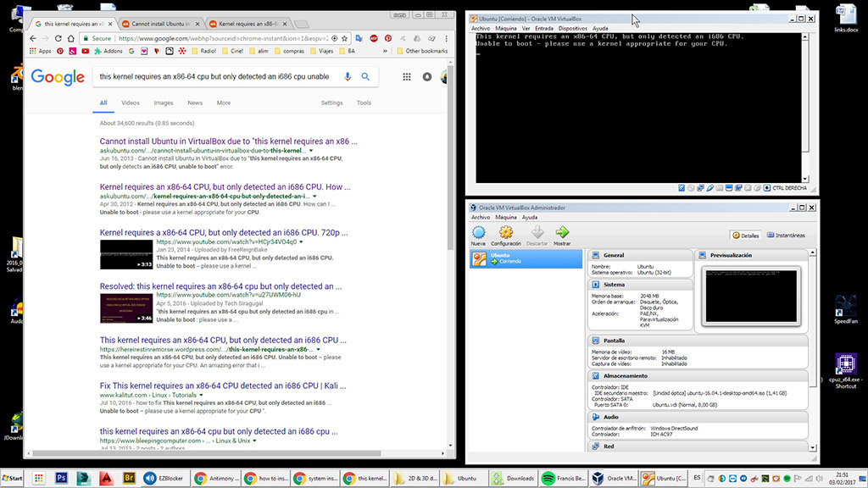Open Archivo menu in Ubuntu VM window
This screenshot has width=868, height=488.
coord(481,28)
